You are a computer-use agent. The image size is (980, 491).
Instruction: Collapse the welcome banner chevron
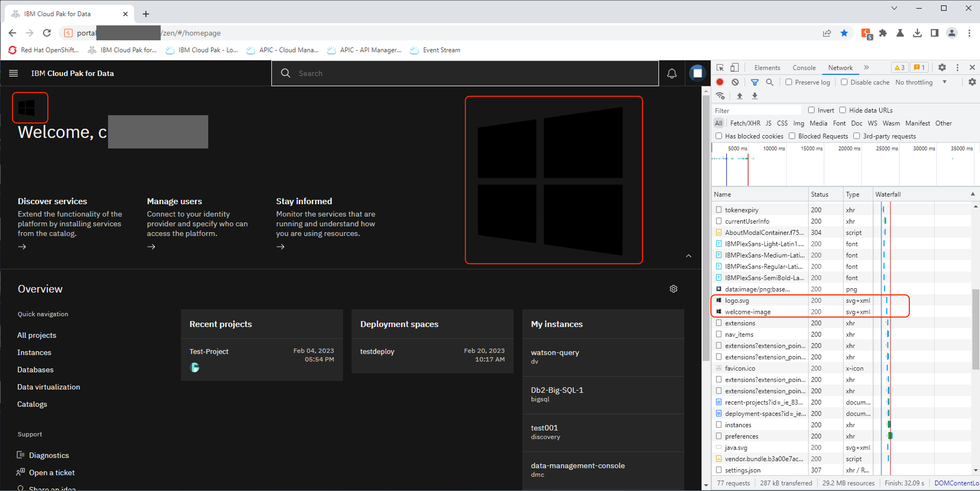[689, 256]
